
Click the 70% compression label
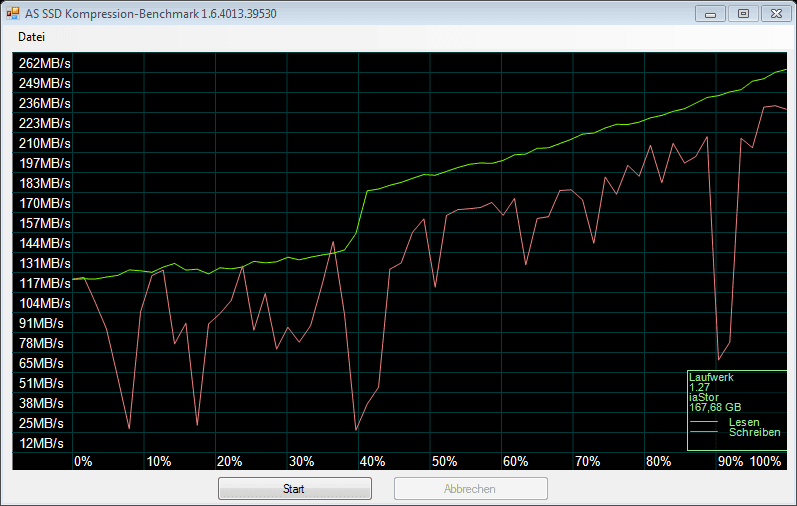587,461
